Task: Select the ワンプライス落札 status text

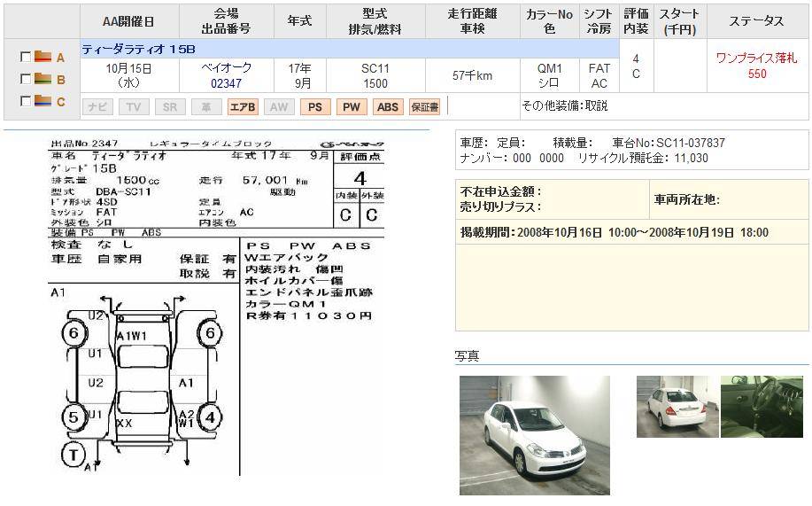Action: [x=756, y=58]
